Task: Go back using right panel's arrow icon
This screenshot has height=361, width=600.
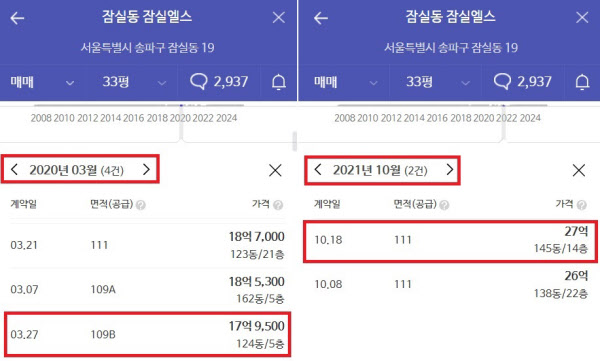Action: 321,18
